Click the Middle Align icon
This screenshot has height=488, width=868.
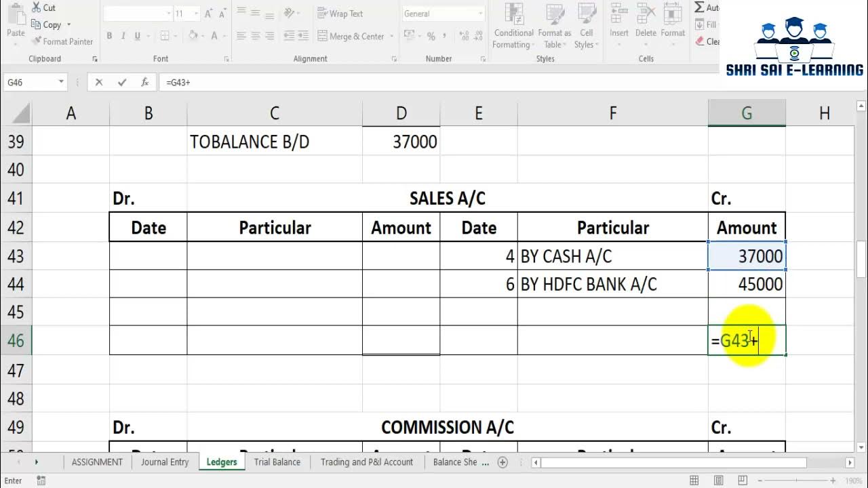click(x=256, y=13)
